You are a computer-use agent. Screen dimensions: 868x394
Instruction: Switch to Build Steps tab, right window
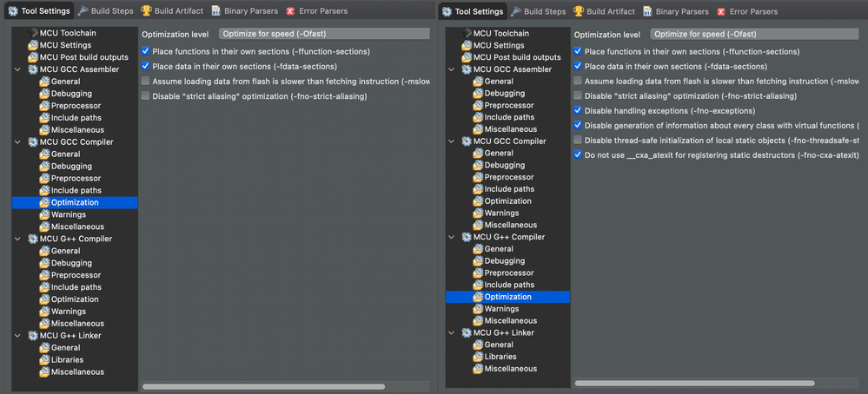click(538, 11)
